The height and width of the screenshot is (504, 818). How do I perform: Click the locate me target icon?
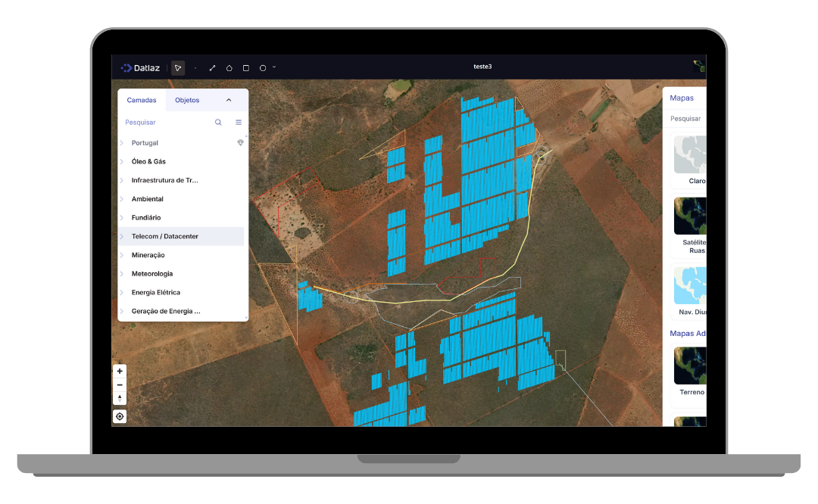click(x=120, y=416)
